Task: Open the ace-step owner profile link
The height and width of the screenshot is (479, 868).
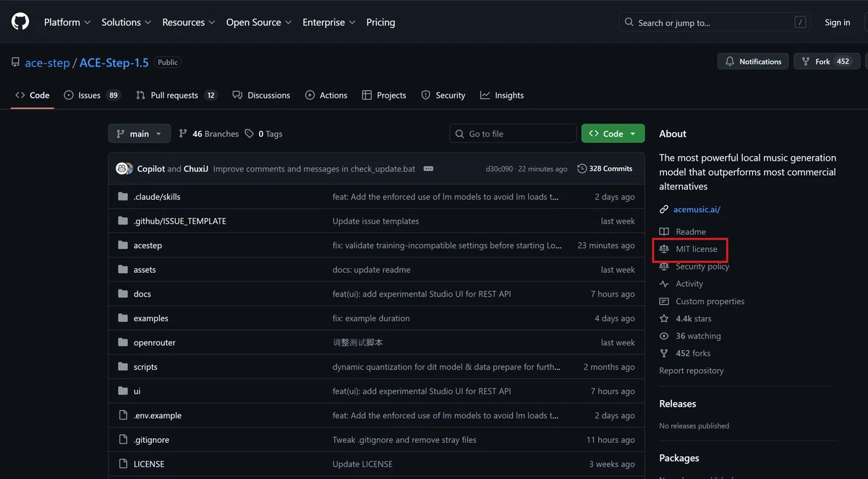Action: (x=47, y=63)
